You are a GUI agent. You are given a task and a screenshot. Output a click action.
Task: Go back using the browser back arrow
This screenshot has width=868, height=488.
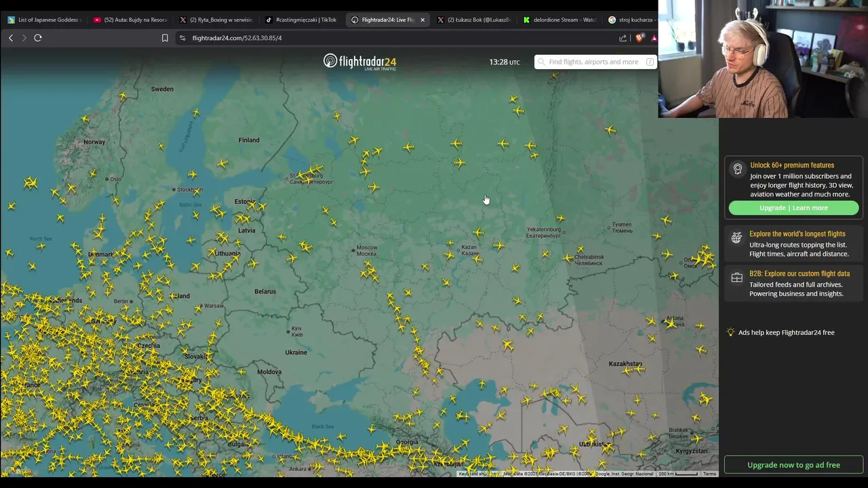pyautogui.click(x=11, y=38)
